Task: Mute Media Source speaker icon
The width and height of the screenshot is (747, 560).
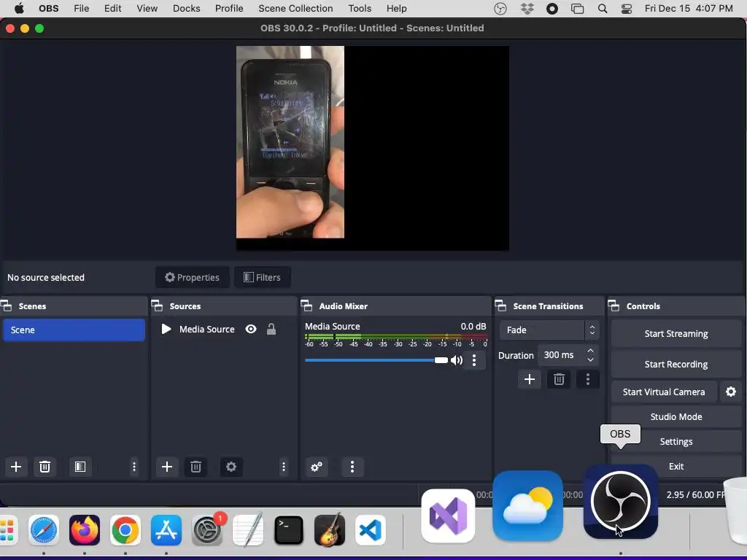Action: pos(457,360)
